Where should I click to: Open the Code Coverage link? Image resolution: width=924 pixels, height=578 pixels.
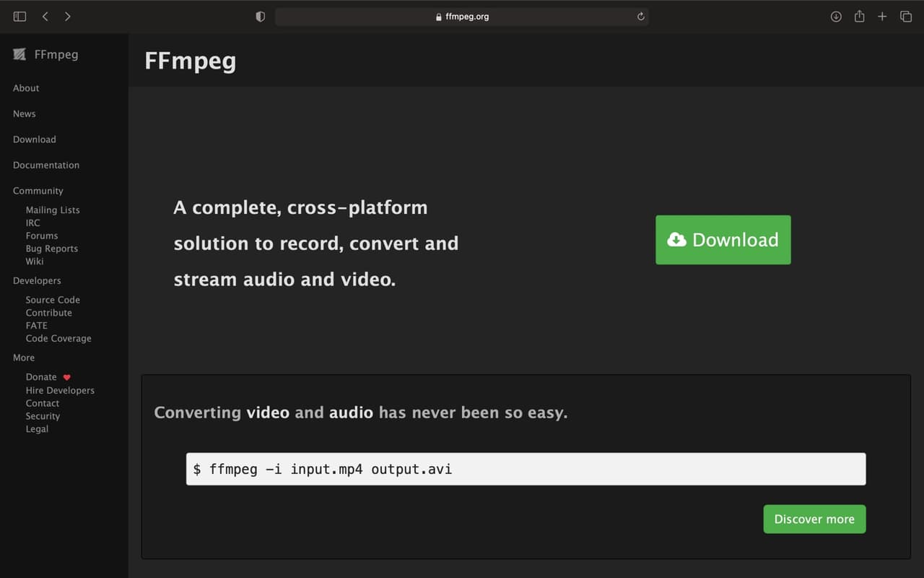click(58, 339)
